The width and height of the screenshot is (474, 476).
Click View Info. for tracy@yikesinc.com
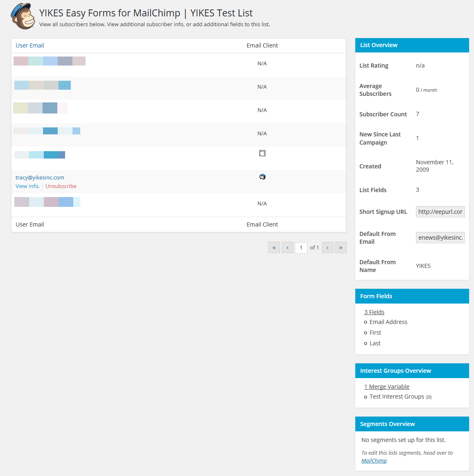click(27, 186)
